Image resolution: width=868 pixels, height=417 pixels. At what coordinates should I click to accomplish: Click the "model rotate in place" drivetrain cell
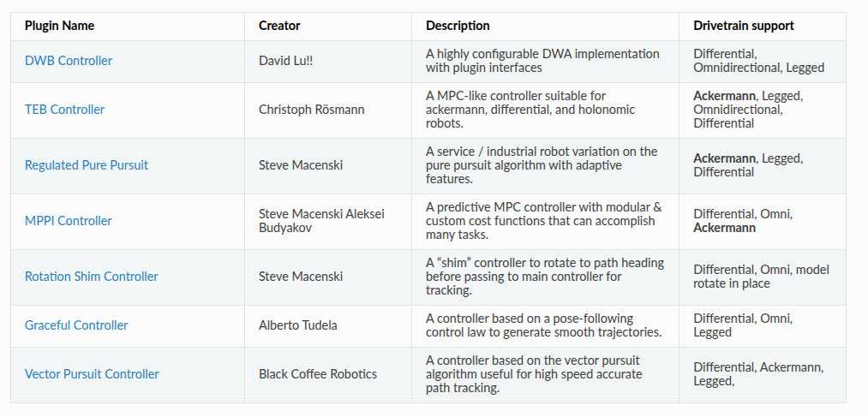pos(761,277)
